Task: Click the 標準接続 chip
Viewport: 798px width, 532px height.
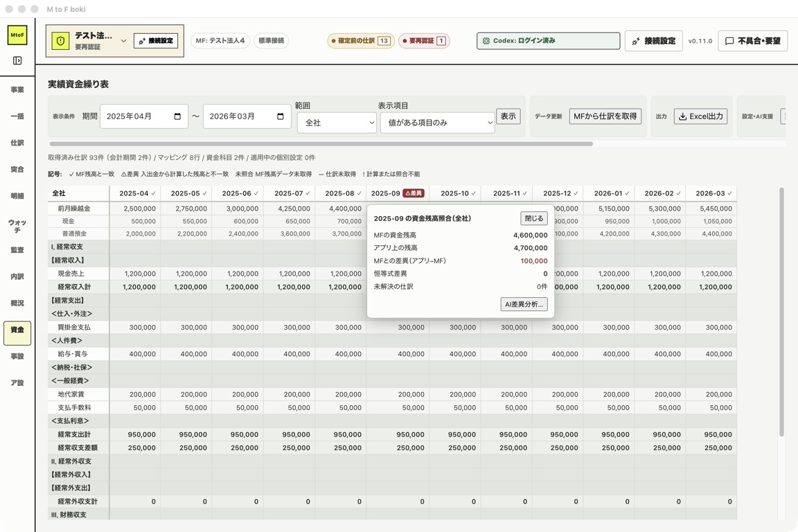Action: (272, 41)
